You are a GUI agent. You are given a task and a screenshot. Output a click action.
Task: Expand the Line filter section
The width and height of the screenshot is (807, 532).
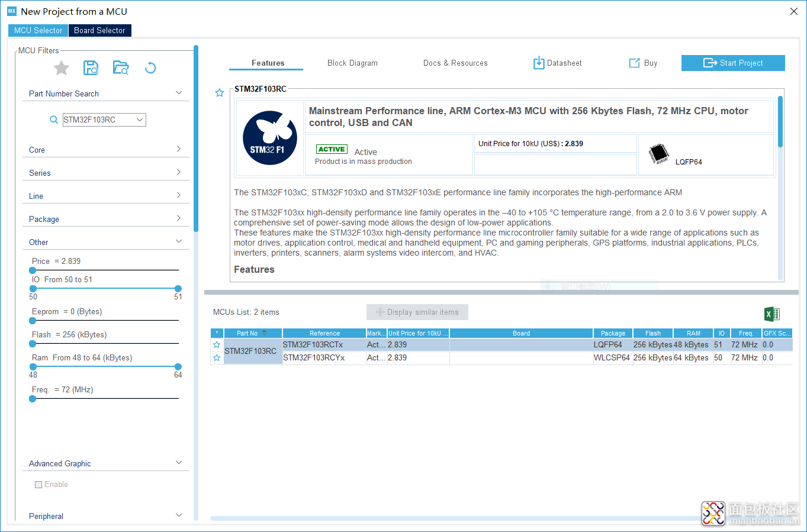179,195
